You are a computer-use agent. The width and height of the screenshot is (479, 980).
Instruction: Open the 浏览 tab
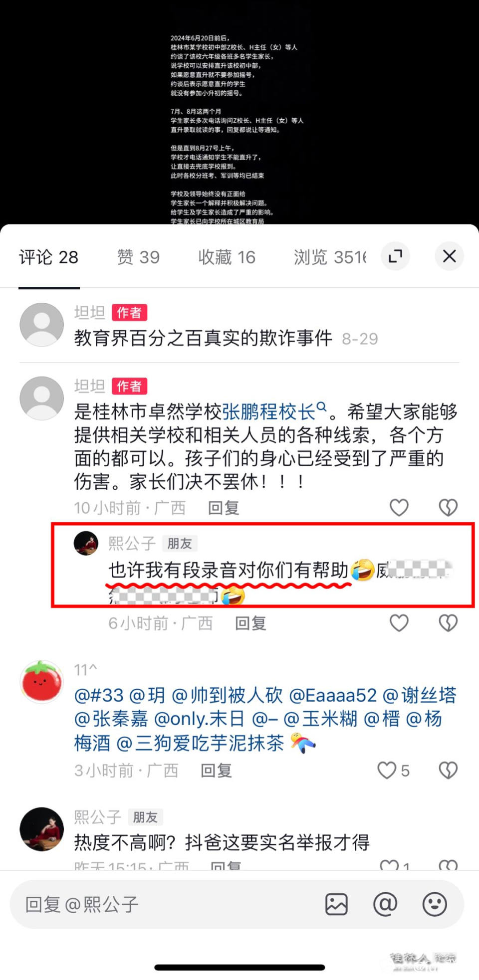330,257
